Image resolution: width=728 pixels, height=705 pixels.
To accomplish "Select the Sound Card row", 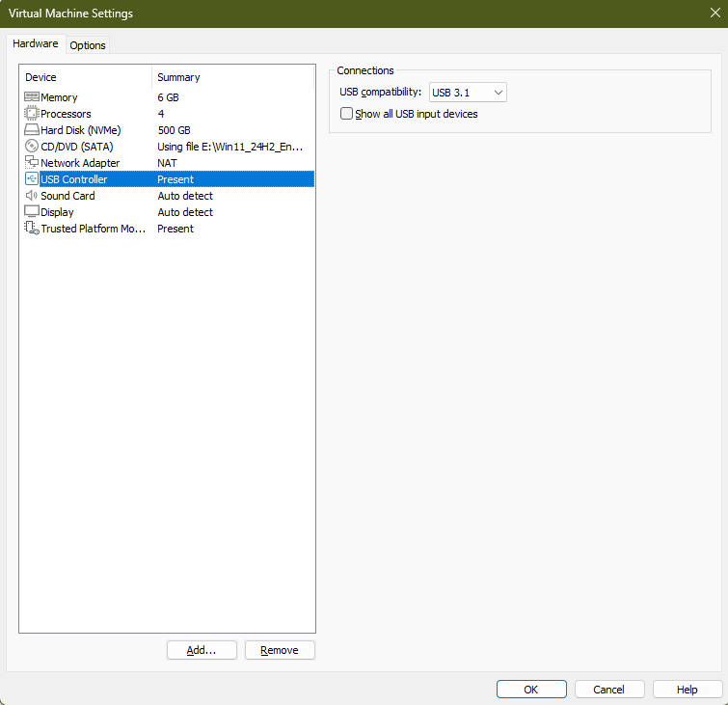I will tap(169, 196).
